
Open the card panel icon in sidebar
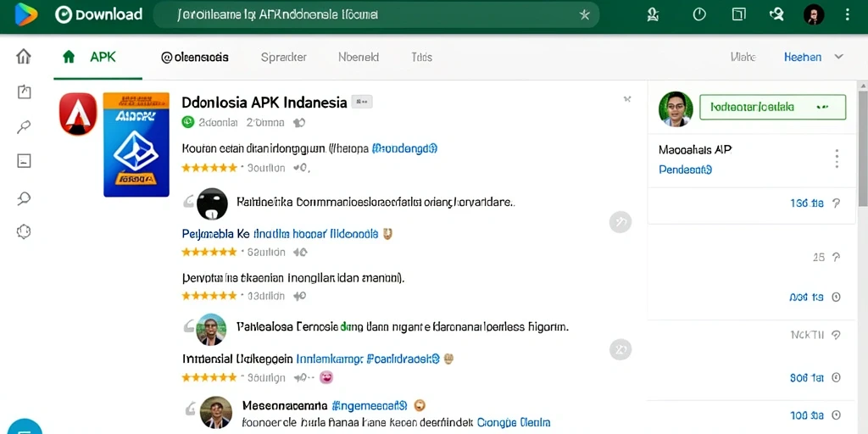[x=24, y=161]
